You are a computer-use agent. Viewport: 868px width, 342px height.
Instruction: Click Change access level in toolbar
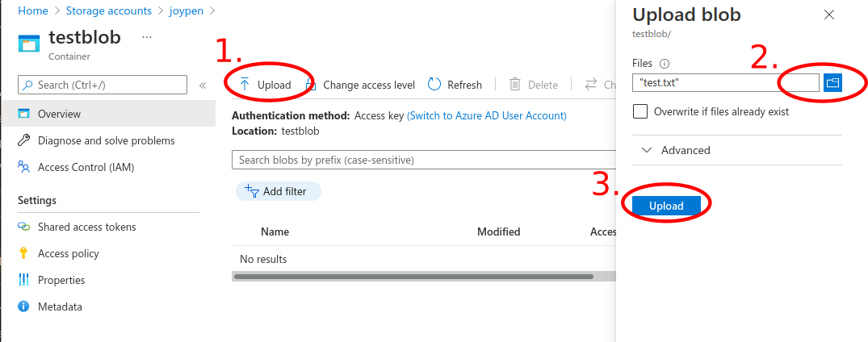click(361, 85)
